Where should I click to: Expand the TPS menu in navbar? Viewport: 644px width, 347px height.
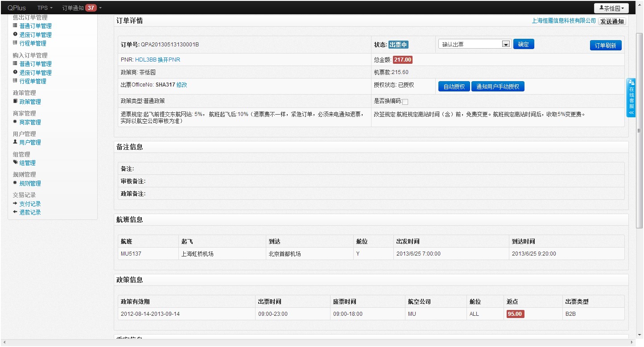point(45,8)
